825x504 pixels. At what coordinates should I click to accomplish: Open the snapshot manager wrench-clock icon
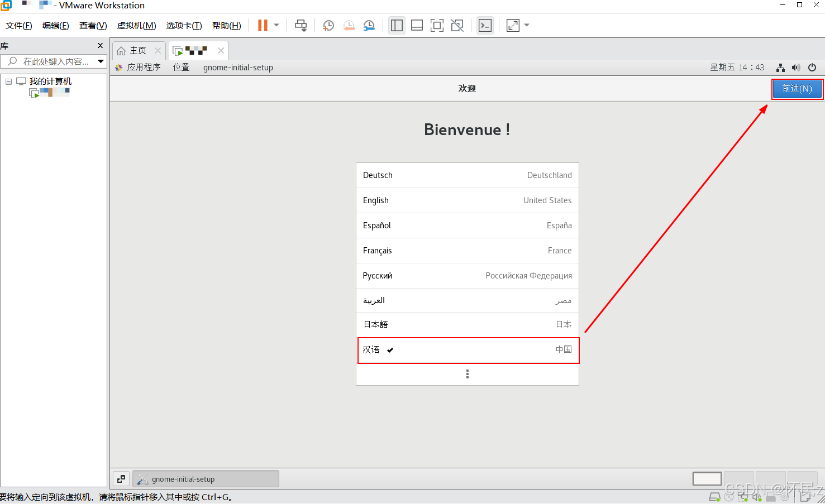tap(369, 26)
